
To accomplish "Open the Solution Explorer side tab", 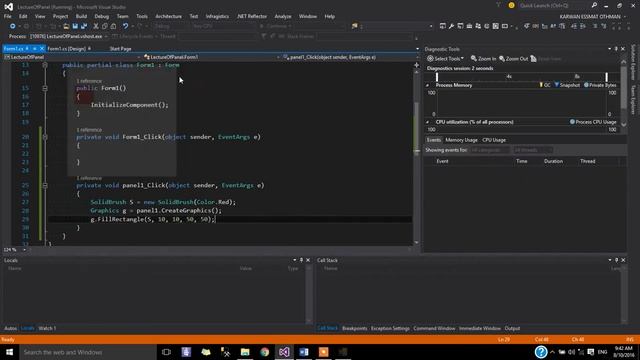I will (633, 62).
